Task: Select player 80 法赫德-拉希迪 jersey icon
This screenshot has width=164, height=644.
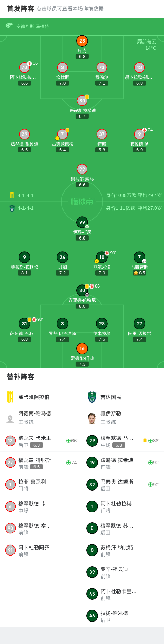Action: [x=82, y=101]
